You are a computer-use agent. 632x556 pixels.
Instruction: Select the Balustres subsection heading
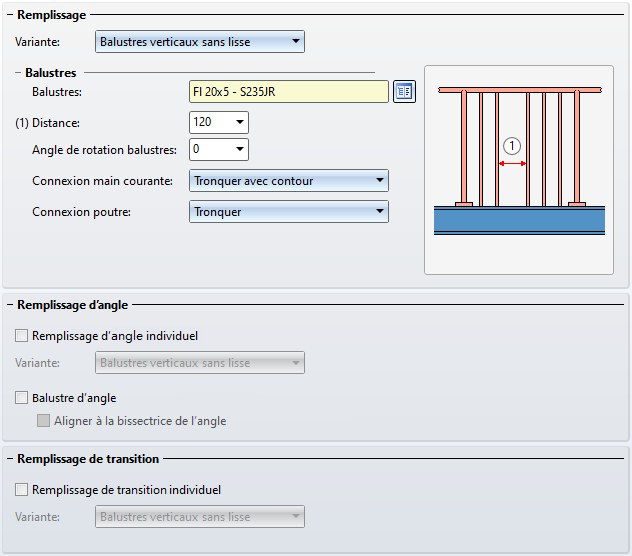click(51, 73)
